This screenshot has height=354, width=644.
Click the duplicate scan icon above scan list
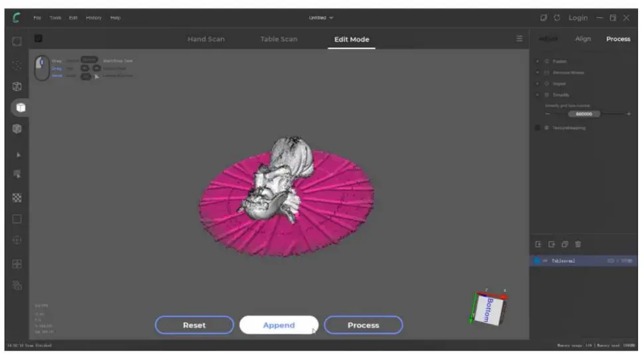click(x=564, y=245)
